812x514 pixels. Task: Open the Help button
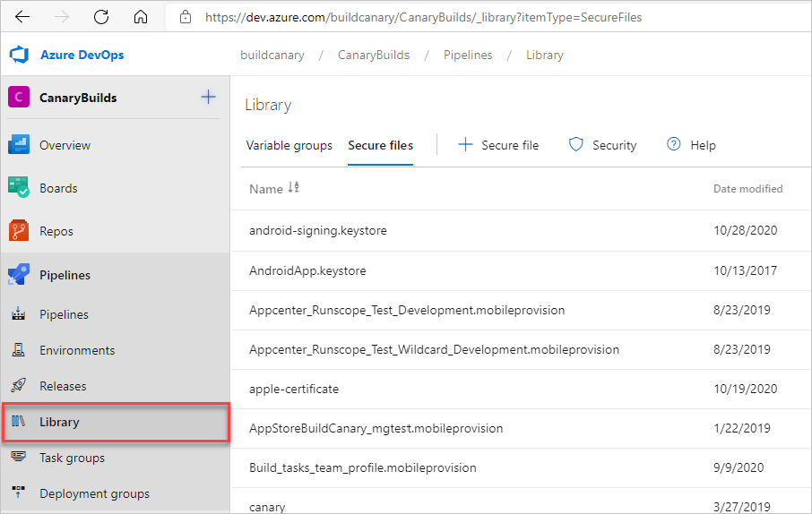tap(703, 145)
